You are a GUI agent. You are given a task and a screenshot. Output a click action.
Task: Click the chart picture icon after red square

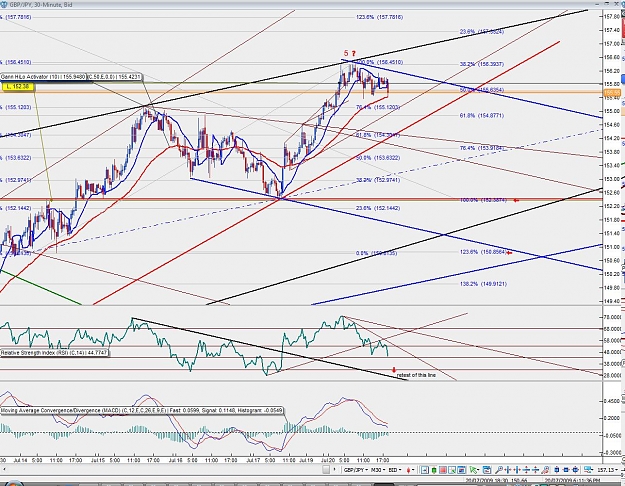click(x=452, y=470)
